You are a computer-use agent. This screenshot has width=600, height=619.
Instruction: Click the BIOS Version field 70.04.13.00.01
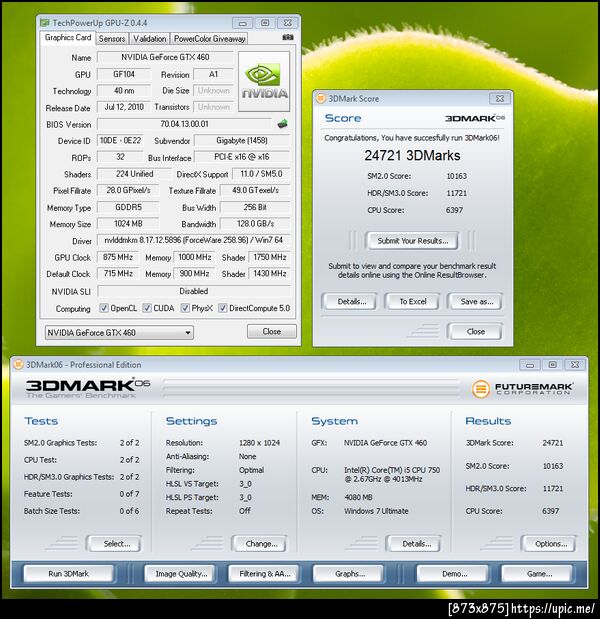pos(184,124)
